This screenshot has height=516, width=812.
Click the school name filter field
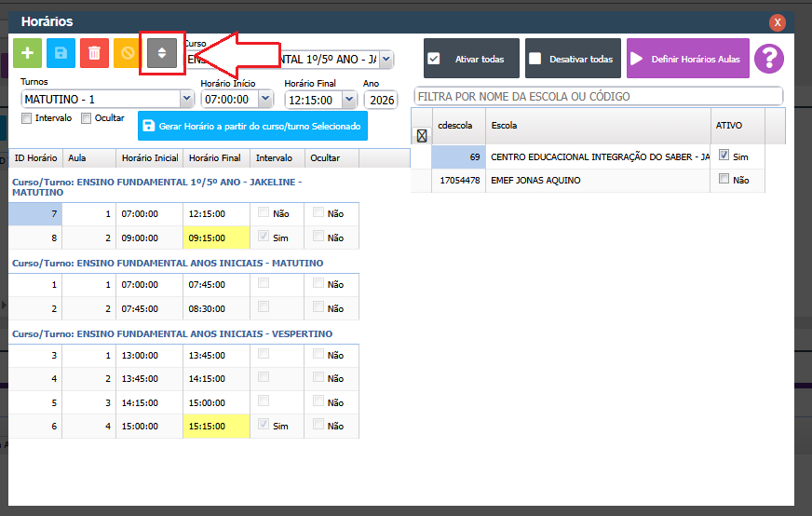tap(598, 96)
